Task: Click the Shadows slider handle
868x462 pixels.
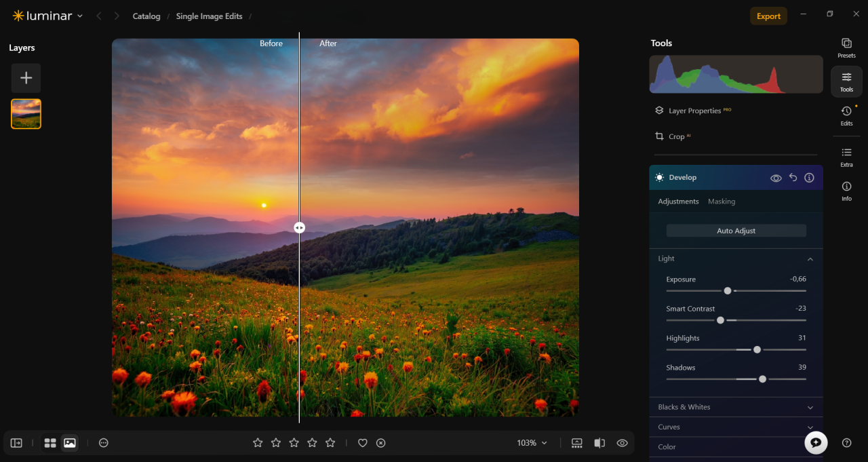Action: tap(762, 379)
